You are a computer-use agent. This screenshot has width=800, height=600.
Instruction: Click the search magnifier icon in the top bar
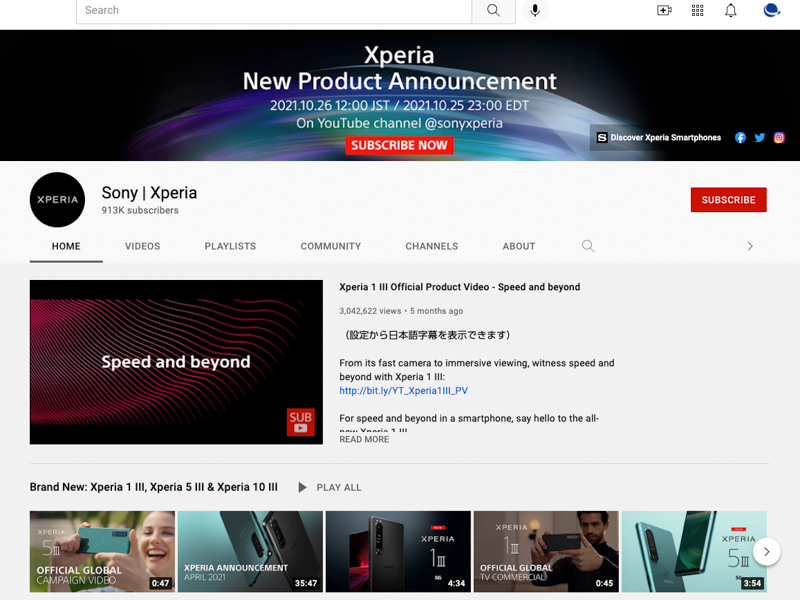coord(493,11)
